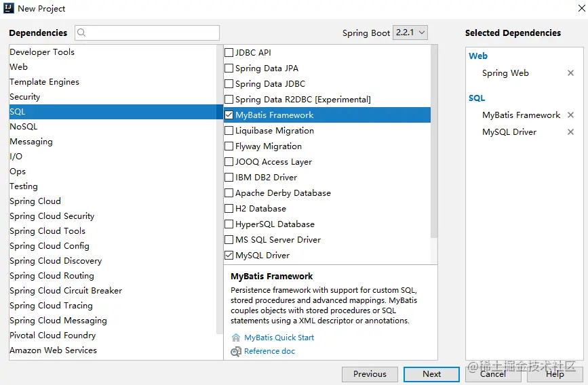The width and height of the screenshot is (588, 385).
Task: Select the Developer Tools category
Action: pyautogui.click(x=42, y=52)
